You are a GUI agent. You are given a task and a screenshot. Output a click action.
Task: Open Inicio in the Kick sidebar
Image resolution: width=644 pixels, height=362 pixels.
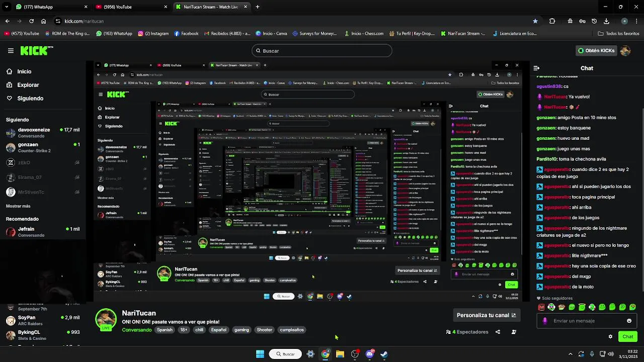(19, 71)
